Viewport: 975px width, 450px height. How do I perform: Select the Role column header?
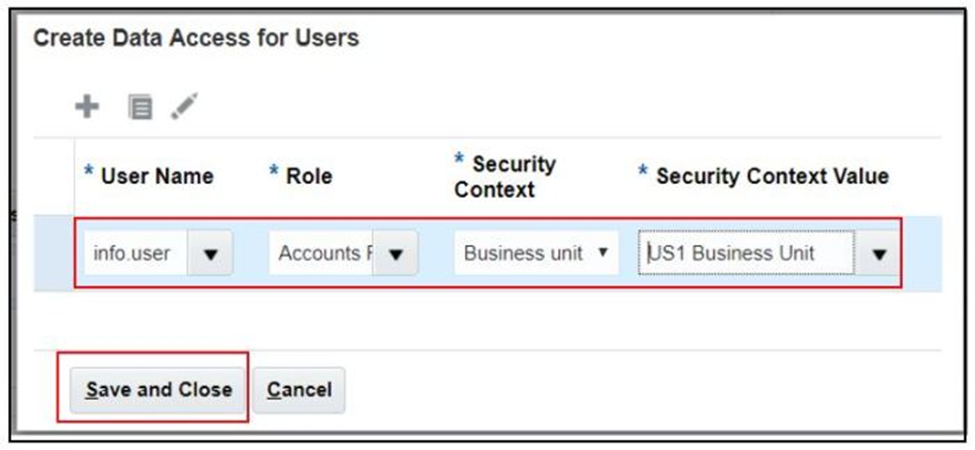(x=309, y=176)
